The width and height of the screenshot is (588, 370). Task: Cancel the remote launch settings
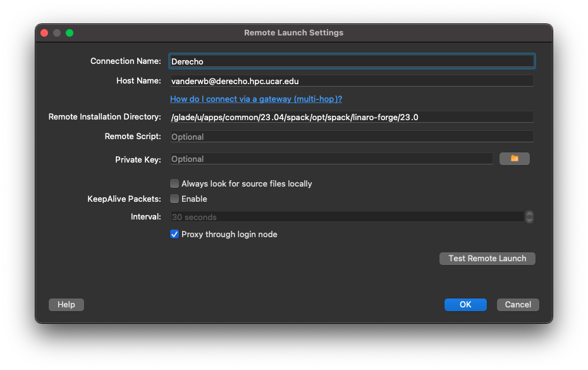coord(518,305)
